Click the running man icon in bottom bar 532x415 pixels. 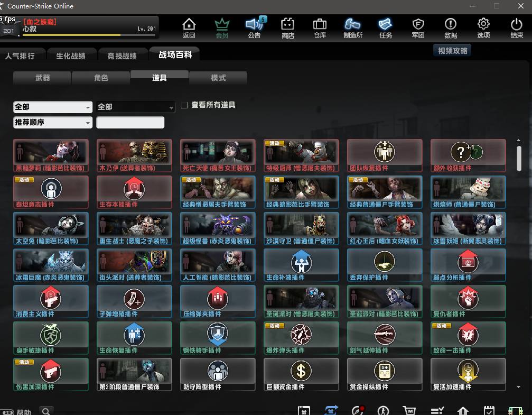point(384,411)
